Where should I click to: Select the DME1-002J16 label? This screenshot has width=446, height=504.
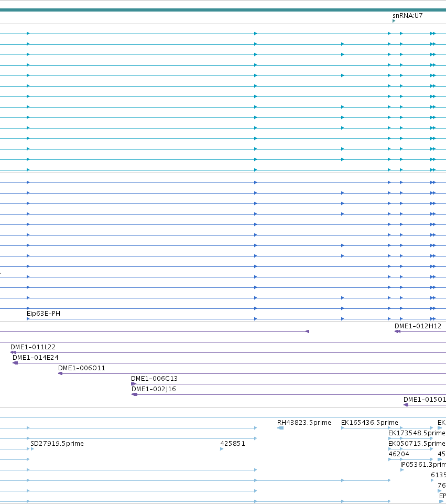click(x=154, y=389)
